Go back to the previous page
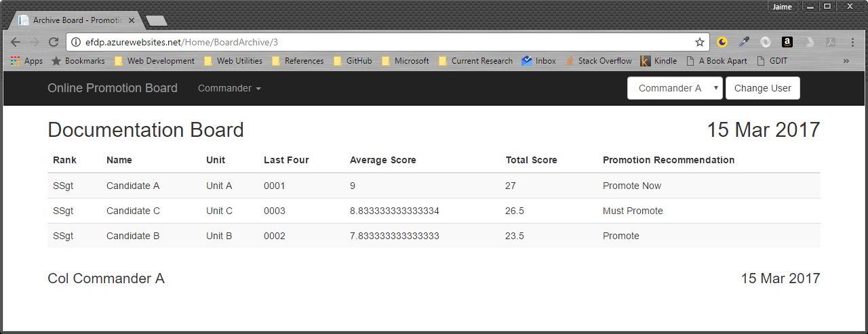The image size is (868, 334). 16,42
